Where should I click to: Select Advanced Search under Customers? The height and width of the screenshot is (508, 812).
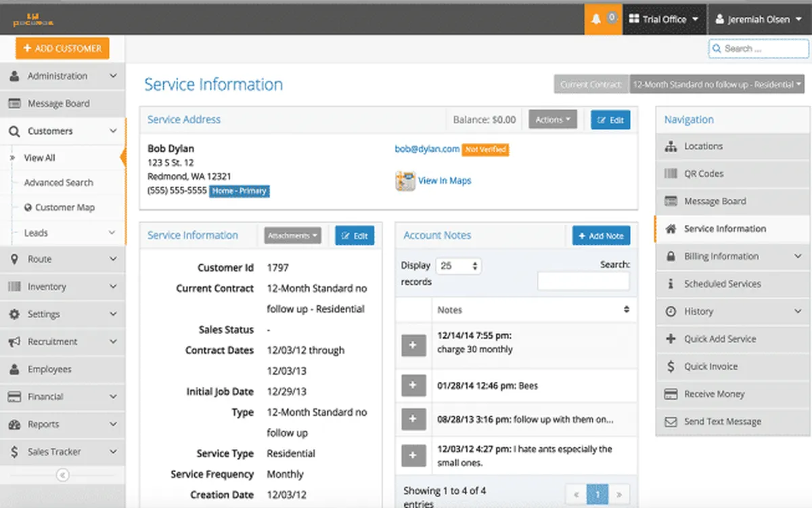pyautogui.click(x=59, y=183)
